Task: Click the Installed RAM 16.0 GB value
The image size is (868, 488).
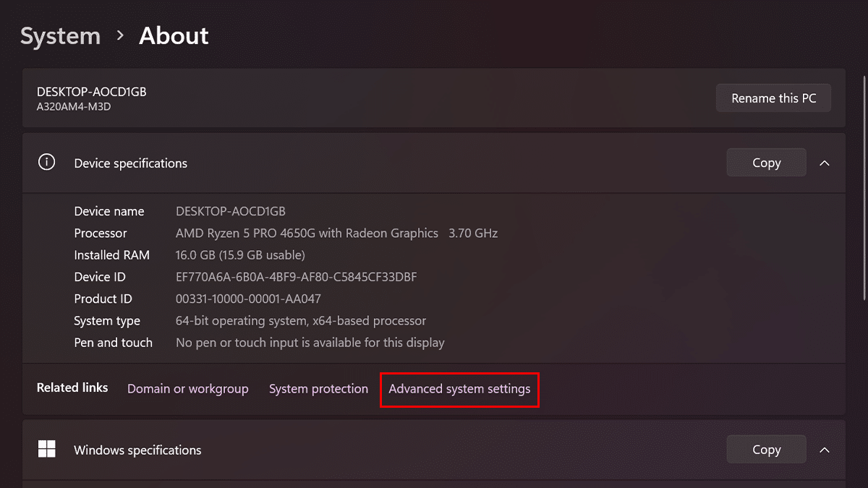Action: coord(240,255)
